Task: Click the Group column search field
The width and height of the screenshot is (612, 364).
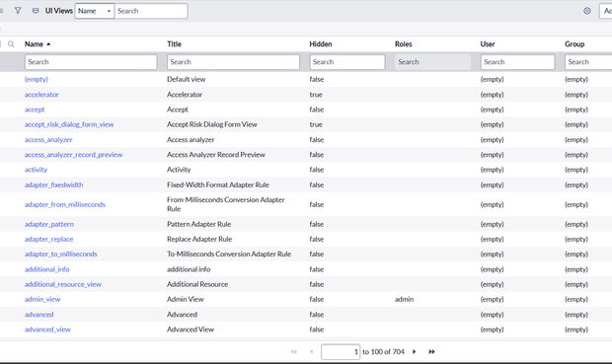Action: pyautogui.click(x=588, y=62)
